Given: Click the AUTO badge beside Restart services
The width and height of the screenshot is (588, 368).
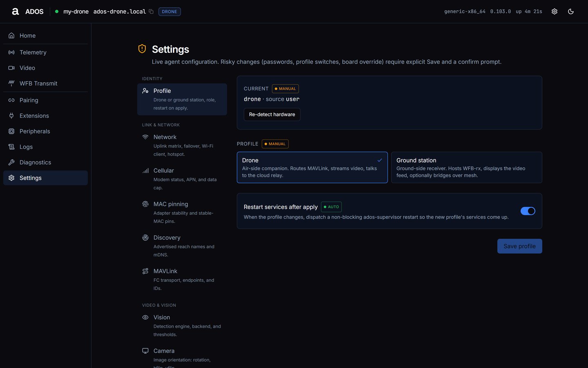Looking at the screenshot, I should point(331,207).
